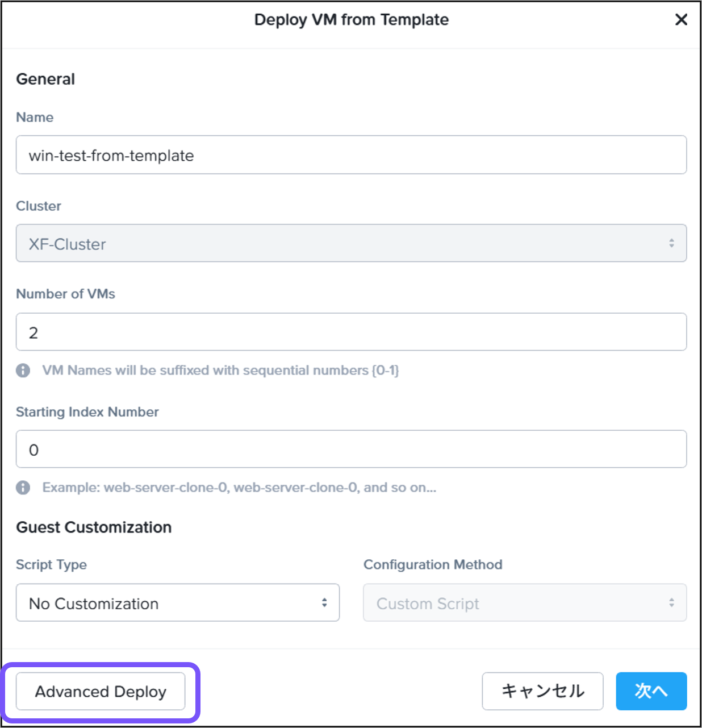Click the Guest Customization section heading

[94, 527]
